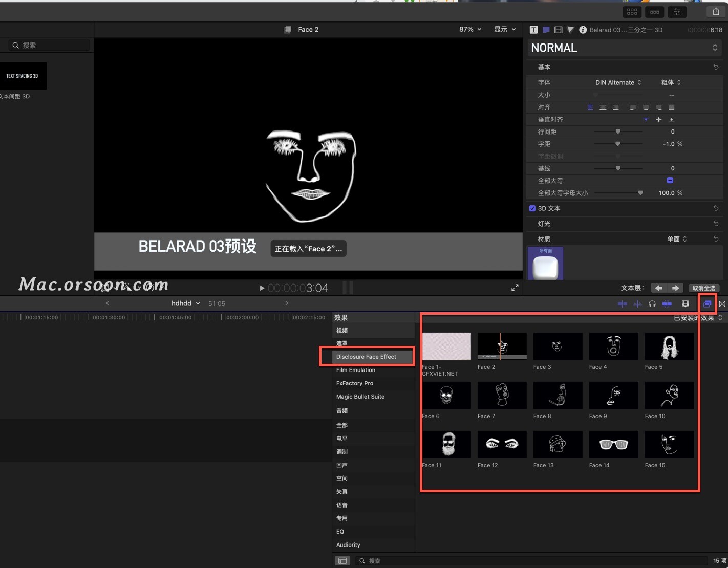Set vertical alignment to top

[646, 119]
